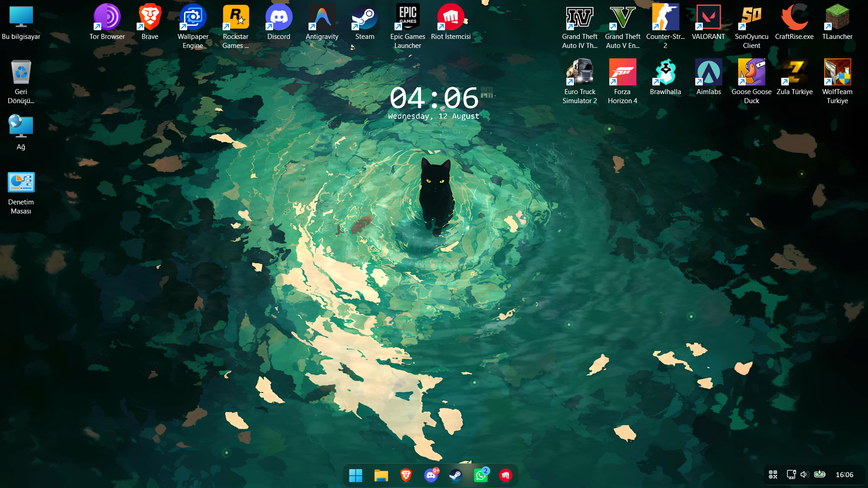
Task: Select the WolfTeam Turkiye shortcut
Action: pos(837,82)
